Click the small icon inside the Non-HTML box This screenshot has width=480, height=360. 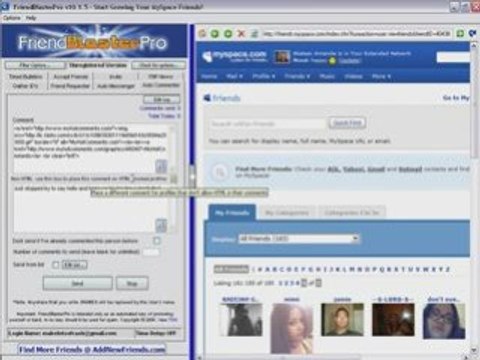coord(161,225)
